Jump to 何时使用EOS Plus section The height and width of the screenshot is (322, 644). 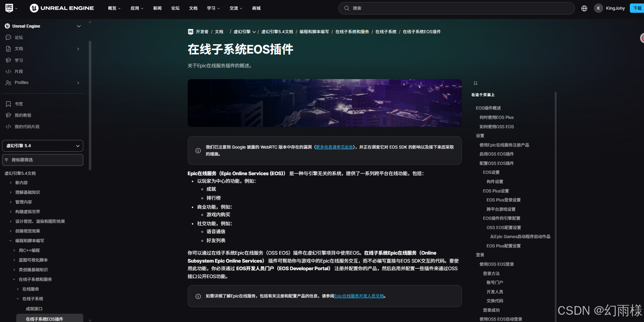pos(496,117)
